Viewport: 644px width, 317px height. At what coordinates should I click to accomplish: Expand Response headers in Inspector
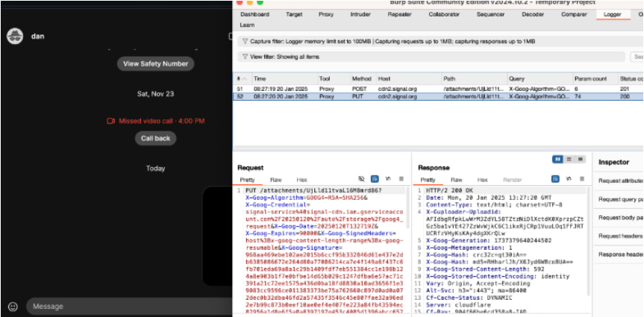621,254
